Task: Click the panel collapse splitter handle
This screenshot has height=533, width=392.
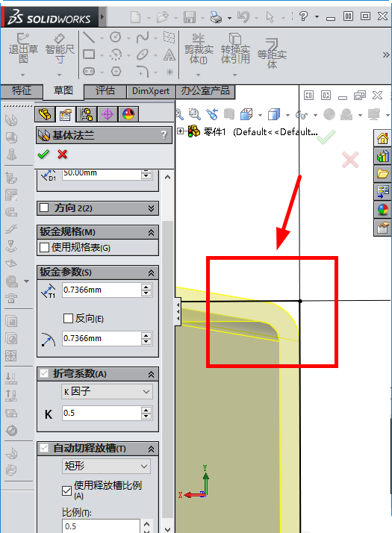Action: pos(178,312)
